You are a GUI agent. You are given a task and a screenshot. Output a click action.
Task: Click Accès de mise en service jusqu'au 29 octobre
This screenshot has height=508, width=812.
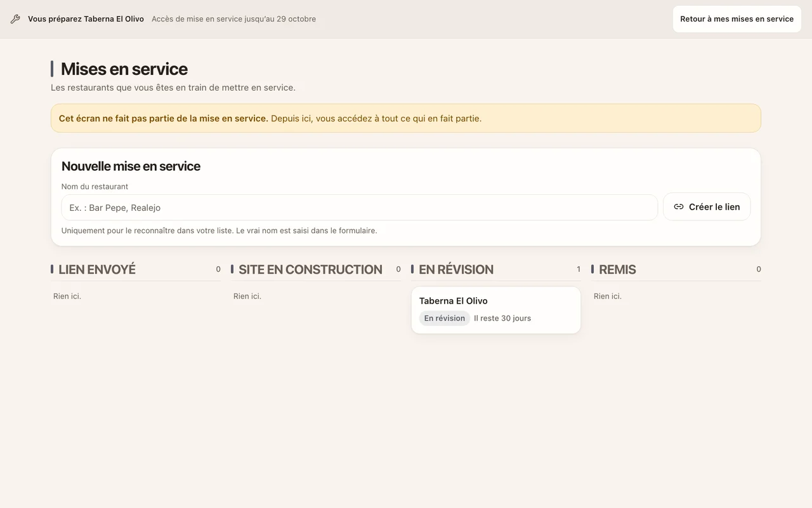pyautogui.click(x=233, y=19)
